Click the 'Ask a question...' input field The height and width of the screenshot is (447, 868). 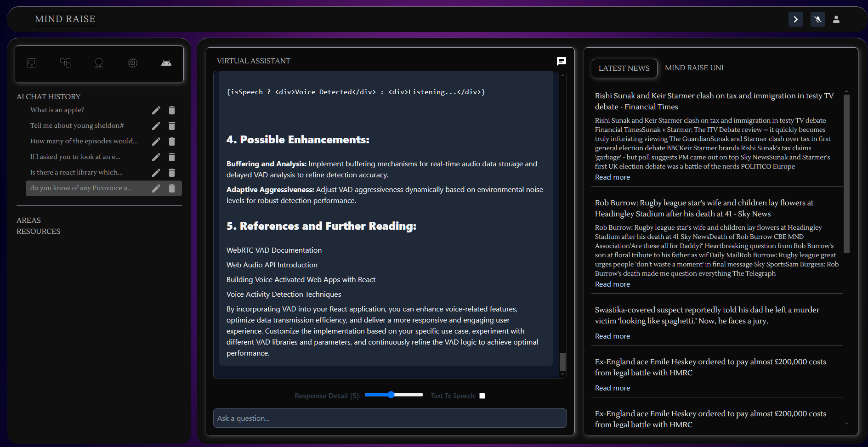390,418
